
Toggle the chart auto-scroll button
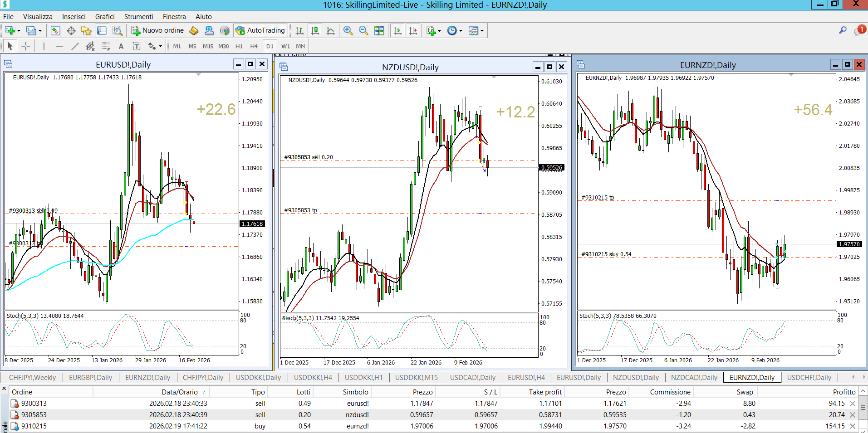398,30
